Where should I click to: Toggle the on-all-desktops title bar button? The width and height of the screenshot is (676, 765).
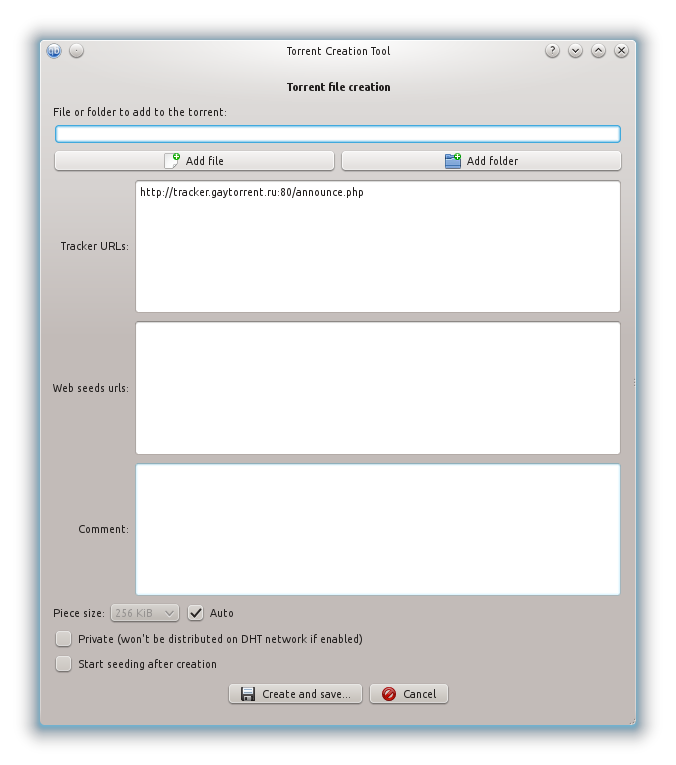(77, 51)
